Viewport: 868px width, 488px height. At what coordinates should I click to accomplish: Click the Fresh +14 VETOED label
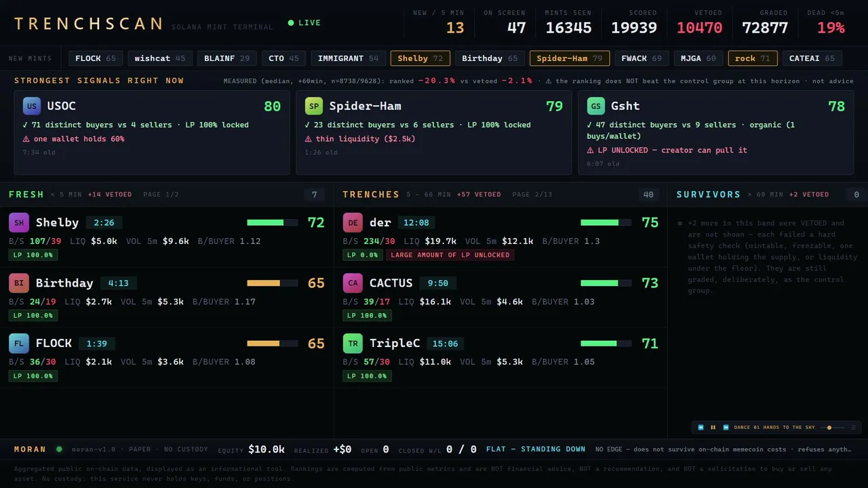(x=110, y=195)
